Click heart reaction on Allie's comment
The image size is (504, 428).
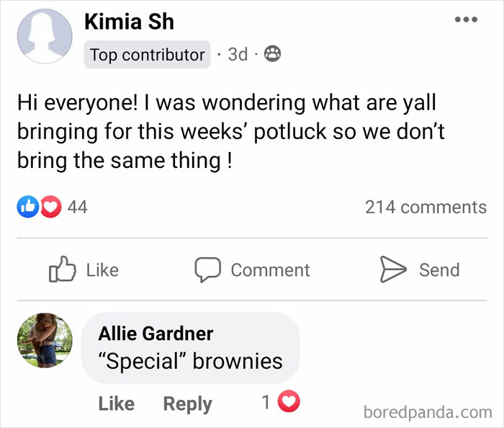click(x=289, y=403)
